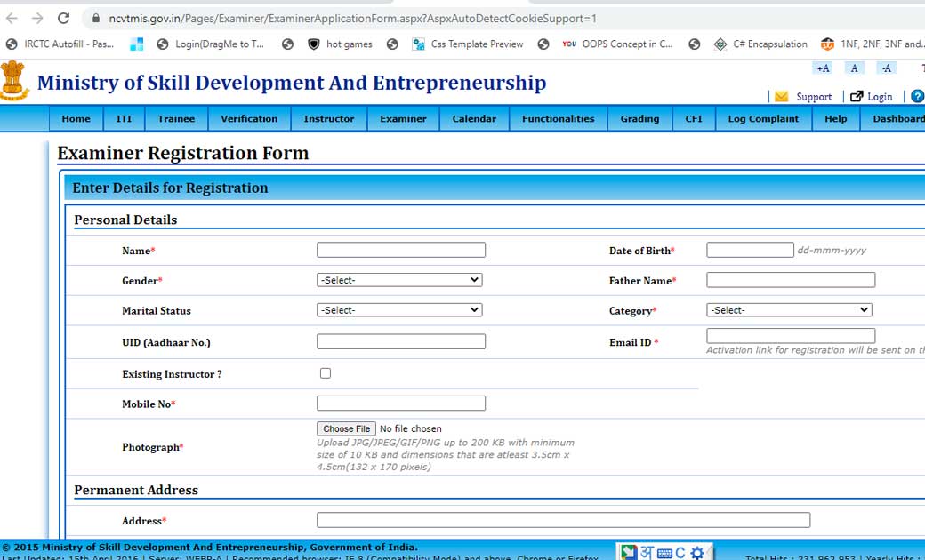
Task: Click the padlock site info icon
Action: coord(95,19)
